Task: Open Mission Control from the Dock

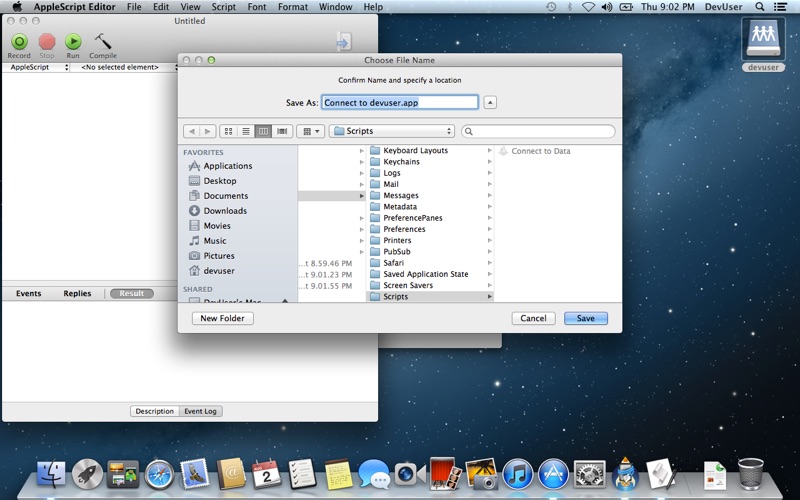Action: point(123,474)
